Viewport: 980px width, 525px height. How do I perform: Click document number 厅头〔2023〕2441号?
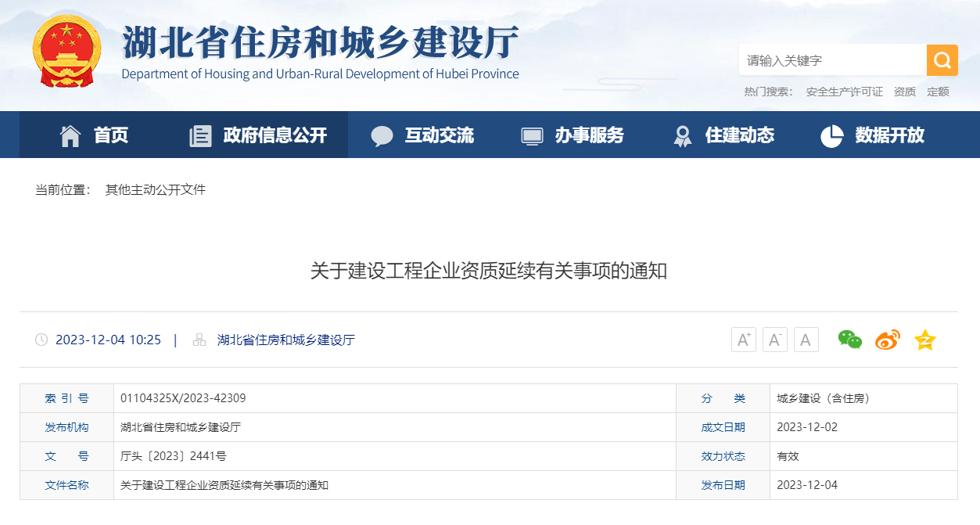pos(174,456)
